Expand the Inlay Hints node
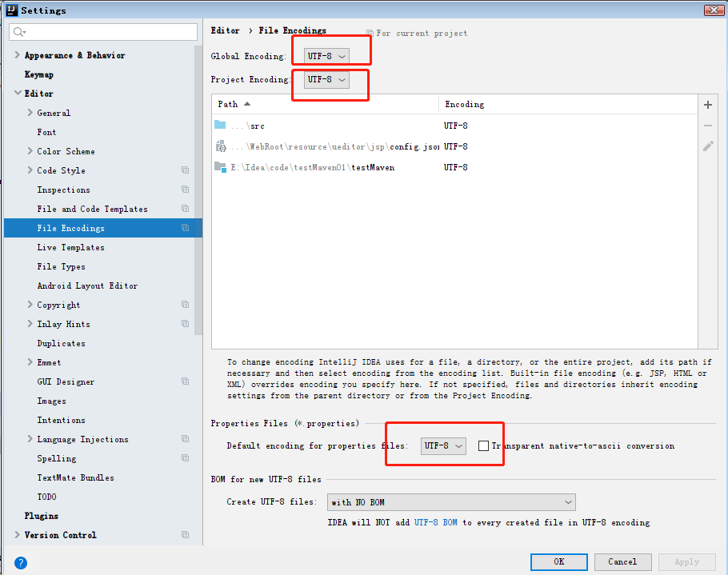Screen dimensions: 728x575 pyautogui.click(x=30, y=323)
